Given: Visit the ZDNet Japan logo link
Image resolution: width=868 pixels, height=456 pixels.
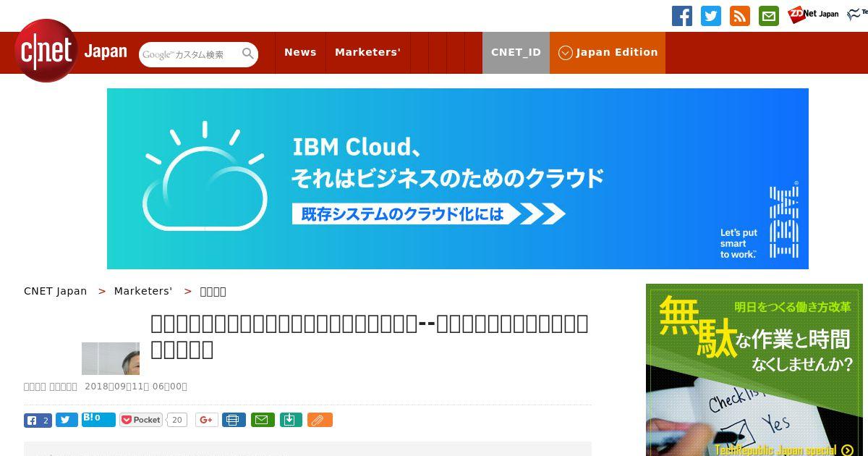Looking at the screenshot, I should 813,14.
